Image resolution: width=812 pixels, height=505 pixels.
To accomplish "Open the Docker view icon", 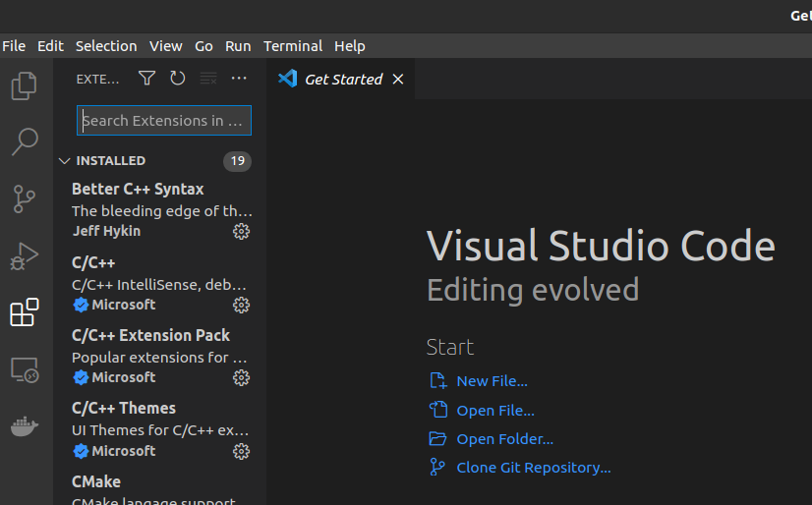I will (x=25, y=426).
